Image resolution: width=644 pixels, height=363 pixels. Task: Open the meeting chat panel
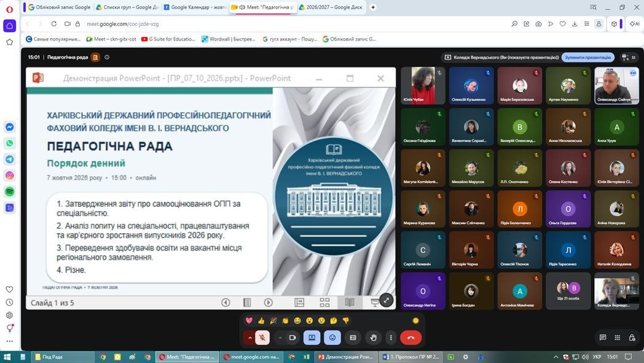coord(602,338)
